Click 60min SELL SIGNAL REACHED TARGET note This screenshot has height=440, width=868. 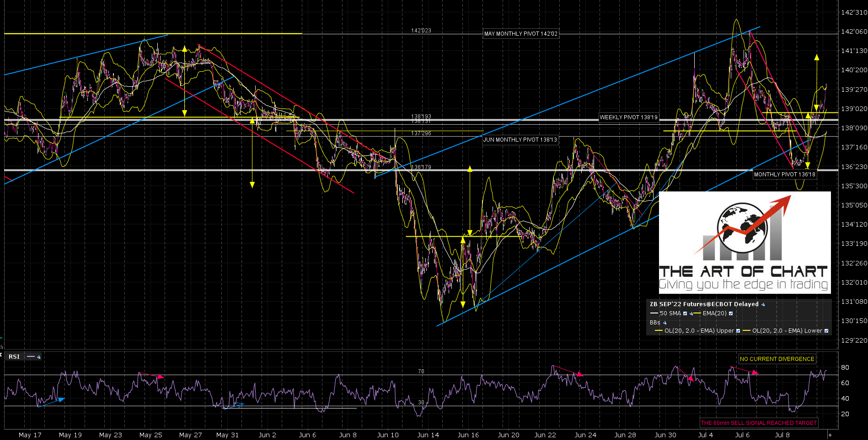click(759, 423)
